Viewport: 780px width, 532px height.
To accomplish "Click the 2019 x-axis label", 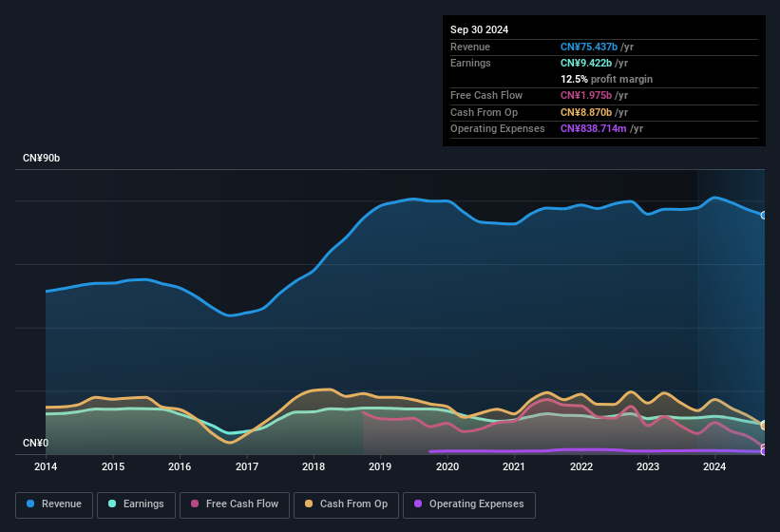I will click(380, 466).
